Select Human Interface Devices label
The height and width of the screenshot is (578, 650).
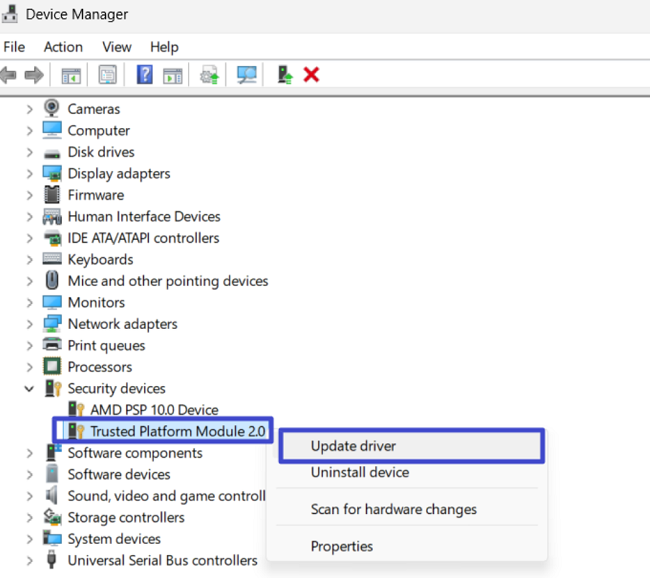144,216
